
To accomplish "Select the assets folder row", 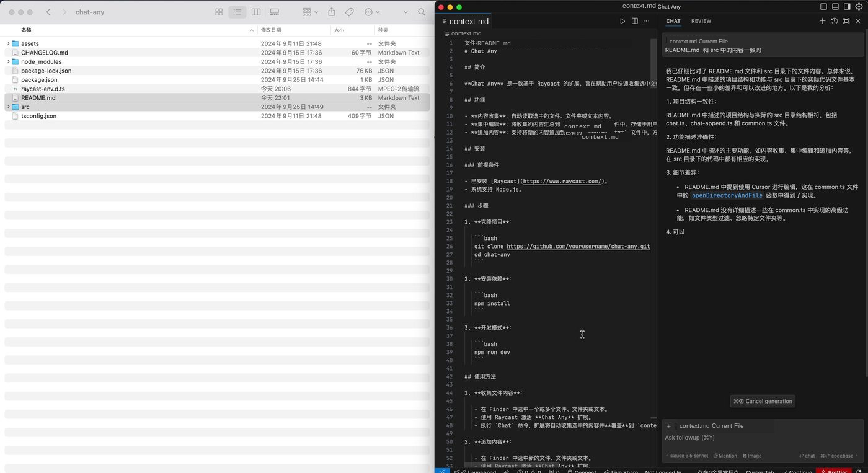I will click(x=217, y=43).
